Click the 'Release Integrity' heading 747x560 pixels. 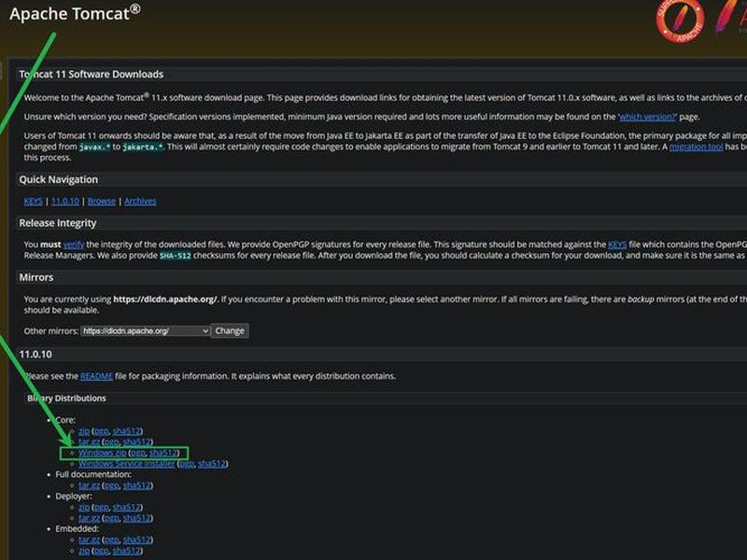coord(58,223)
